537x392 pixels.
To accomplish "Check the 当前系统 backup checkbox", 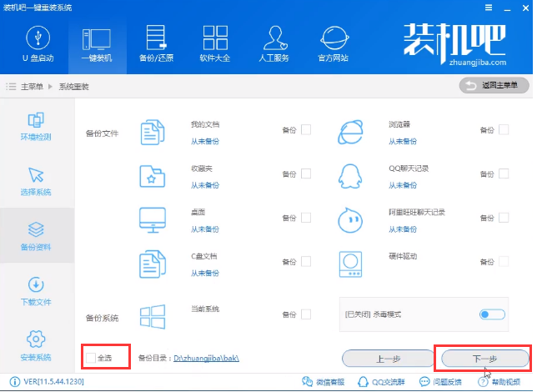I will pyautogui.click(x=306, y=314).
